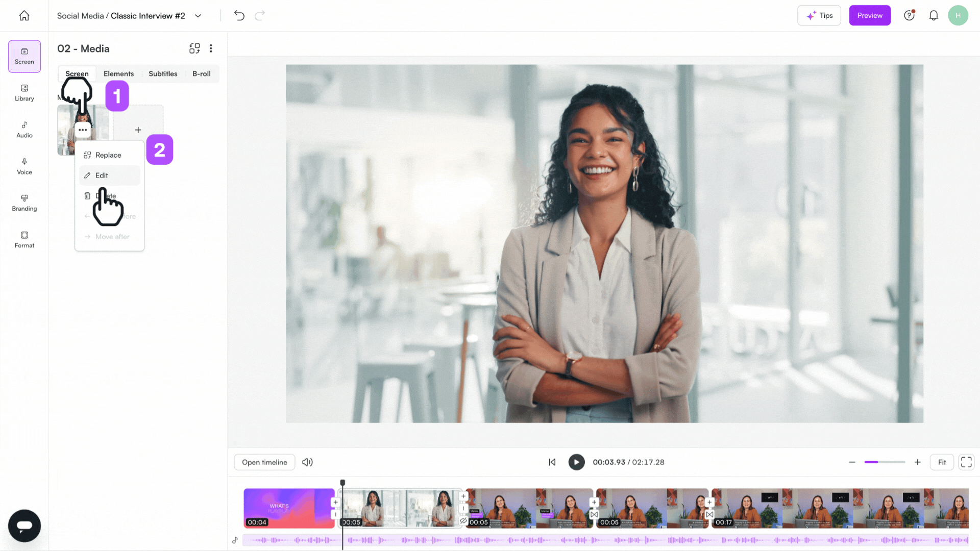Select the Screen sidebar panel
980x551 pixels.
24,56
